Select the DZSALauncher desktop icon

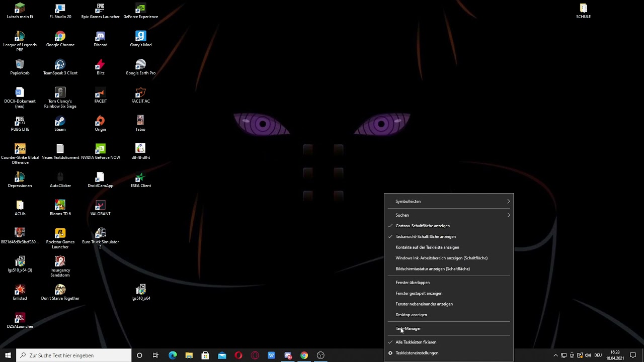(20, 321)
